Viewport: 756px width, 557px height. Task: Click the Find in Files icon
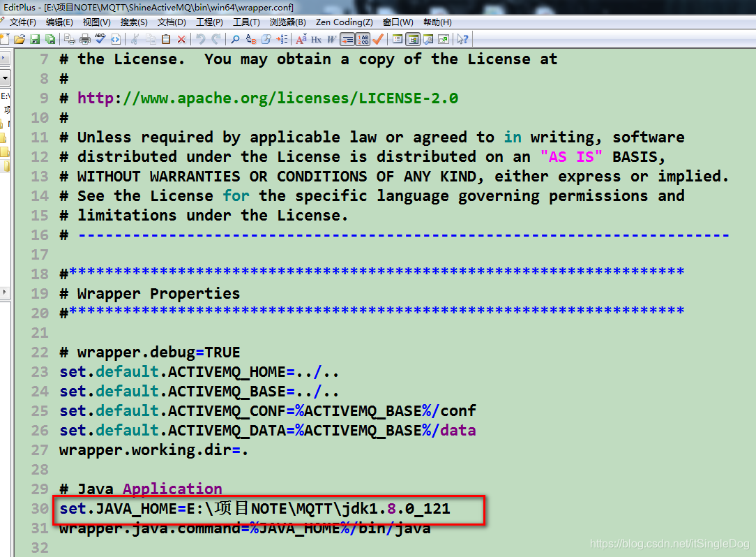pos(266,39)
